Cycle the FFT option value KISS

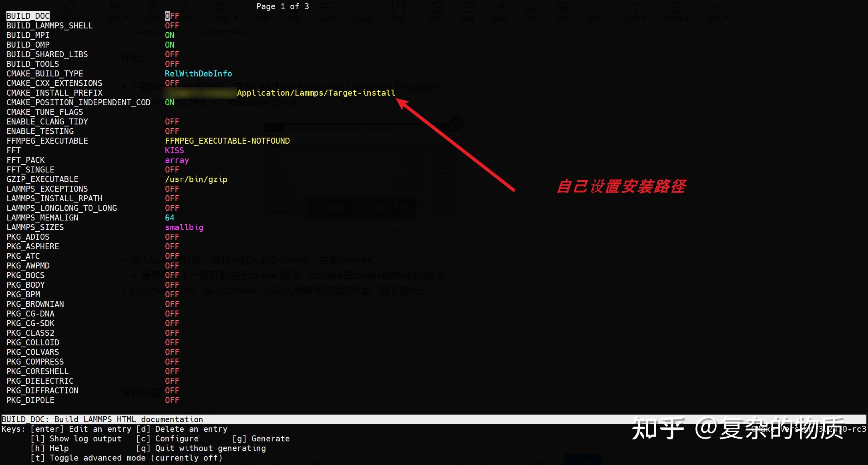175,150
